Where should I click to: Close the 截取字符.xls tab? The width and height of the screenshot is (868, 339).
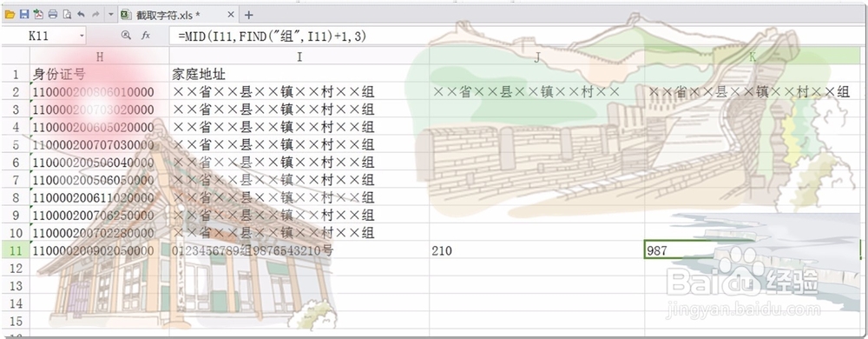click(230, 15)
